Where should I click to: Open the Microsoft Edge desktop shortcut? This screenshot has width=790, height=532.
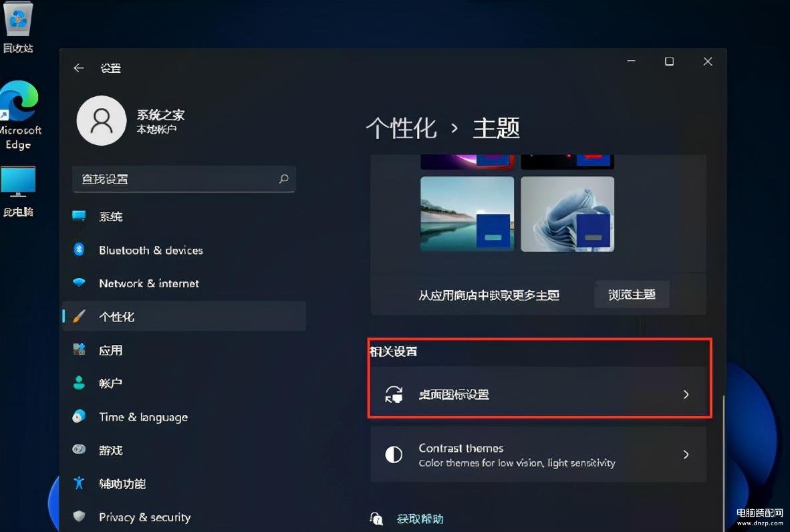tap(19, 116)
